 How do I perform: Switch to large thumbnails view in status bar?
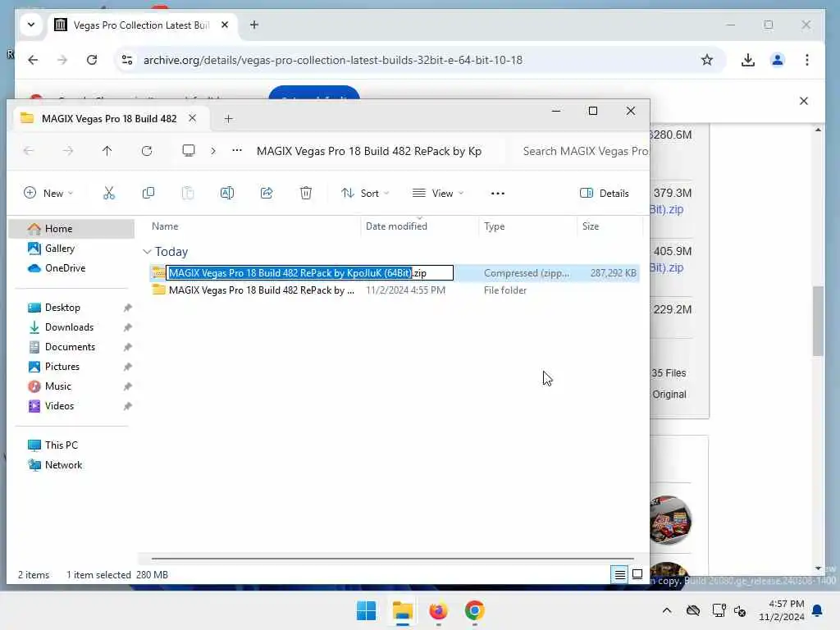click(x=637, y=574)
